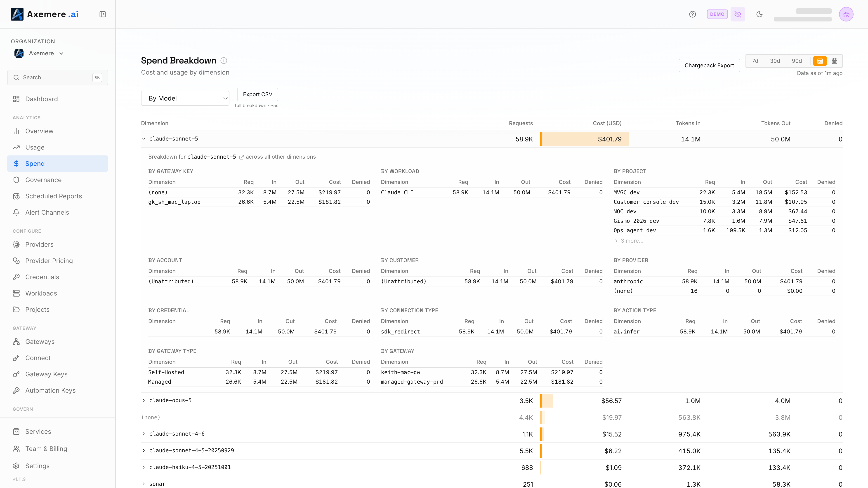Click the Gateways network icon
The height and width of the screenshot is (488, 868).
[x=16, y=342]
